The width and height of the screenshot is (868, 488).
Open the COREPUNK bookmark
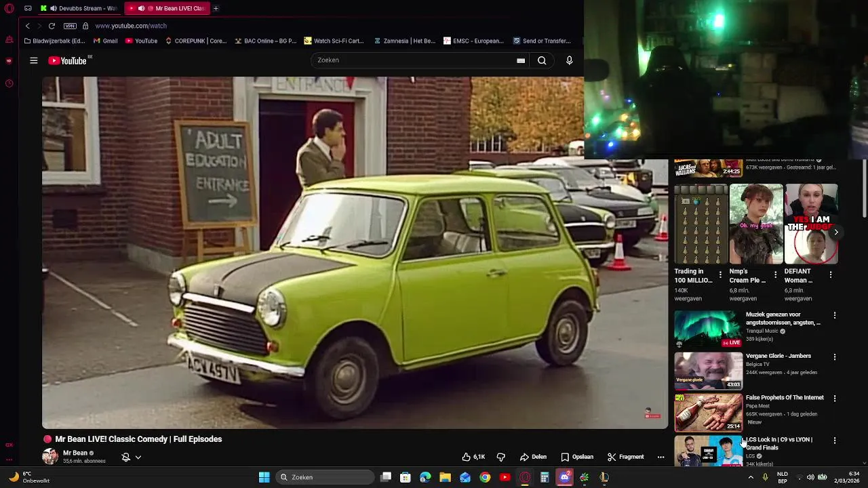point(195,41)
